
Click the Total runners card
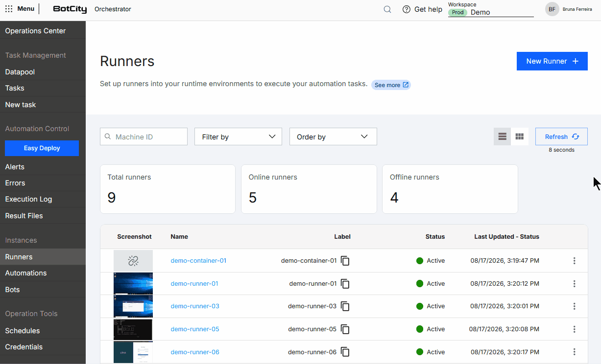click(x=168, y=189)
